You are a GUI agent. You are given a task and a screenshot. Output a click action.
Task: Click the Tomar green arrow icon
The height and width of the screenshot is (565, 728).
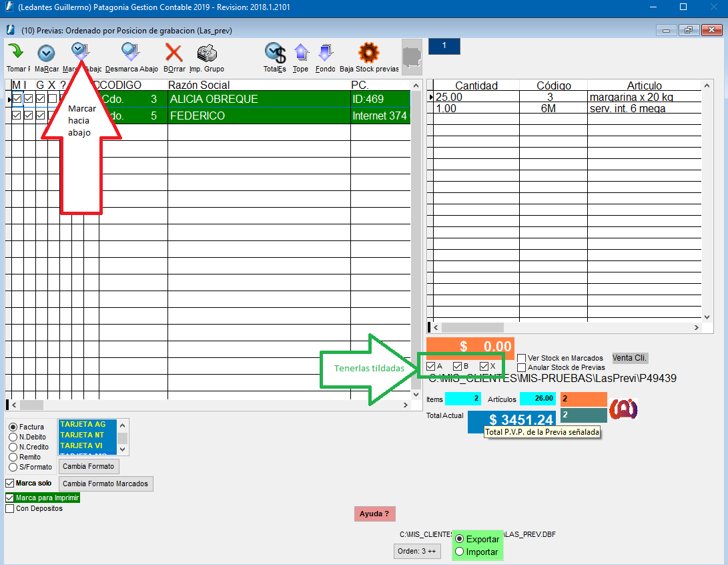coord(16,52)
